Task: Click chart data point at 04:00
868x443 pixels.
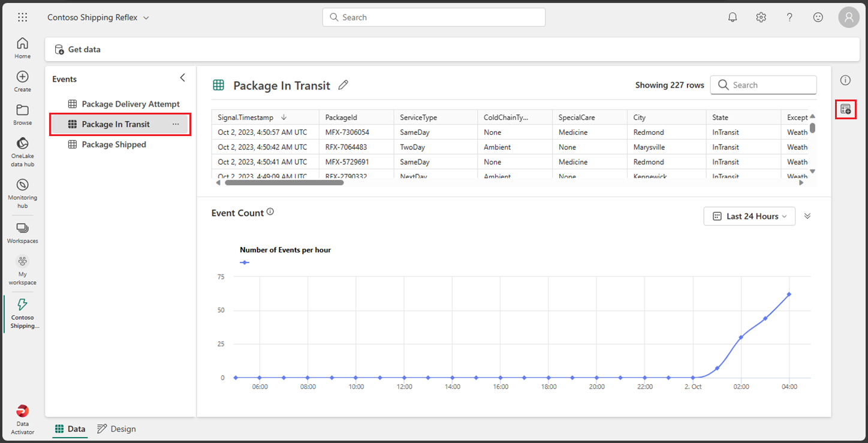Action: pyautogui.click(x=789, y=294)
